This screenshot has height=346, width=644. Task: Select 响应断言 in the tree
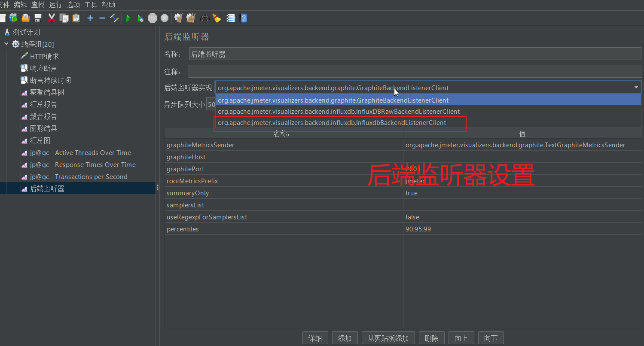click(43, 68)
